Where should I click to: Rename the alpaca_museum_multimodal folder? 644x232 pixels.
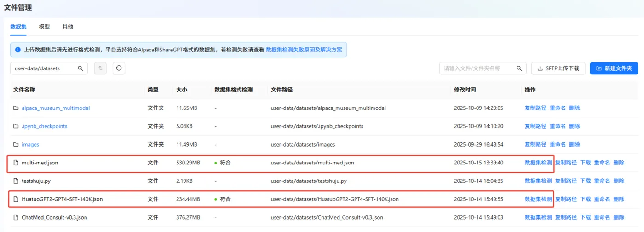point(558,108)
